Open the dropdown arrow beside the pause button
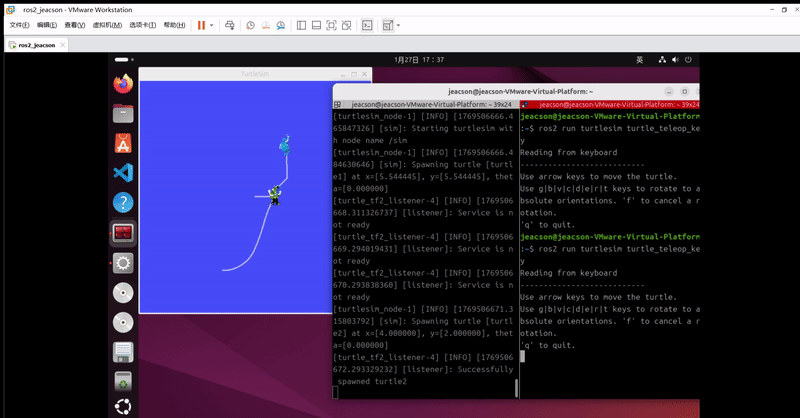800x418 pixels. [x=212, y=24]
